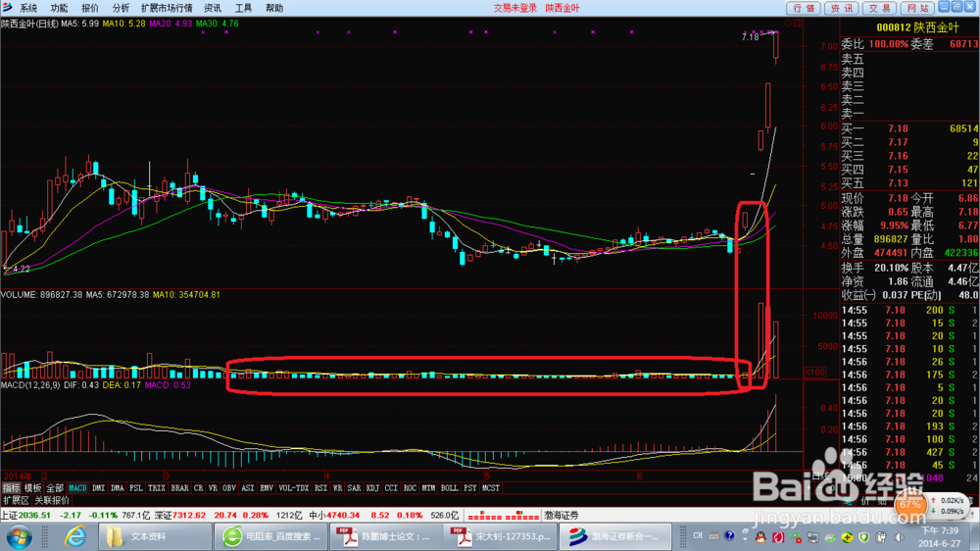Open the 扩展区 tab
This screenshot has height=551, width=980.
coord(16,500)
